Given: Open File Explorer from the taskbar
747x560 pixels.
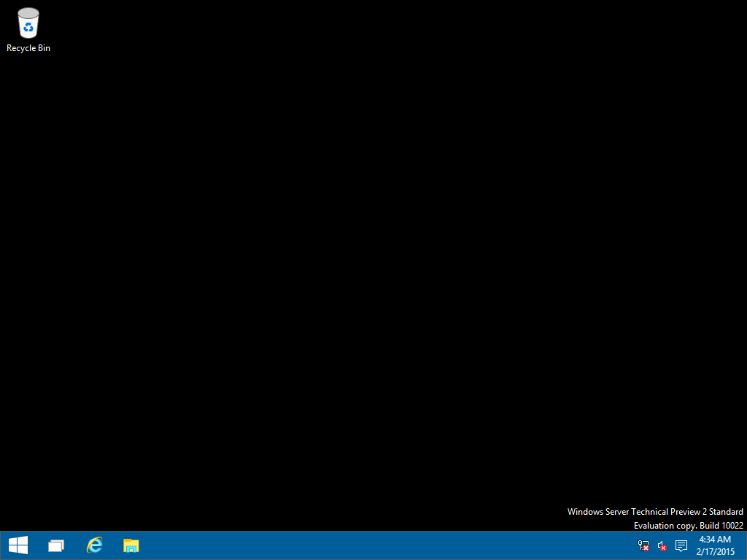Looking at the screenshot, I should [x=131, y=545].
